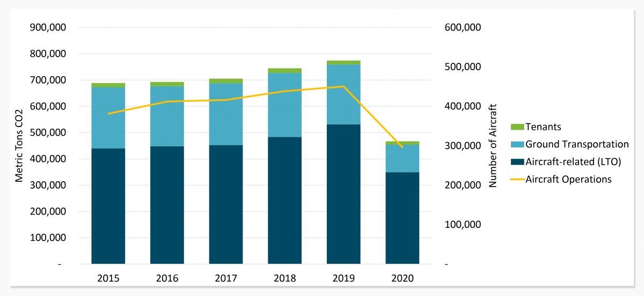Click the 2020 x-axis label

tap(402, 279)
